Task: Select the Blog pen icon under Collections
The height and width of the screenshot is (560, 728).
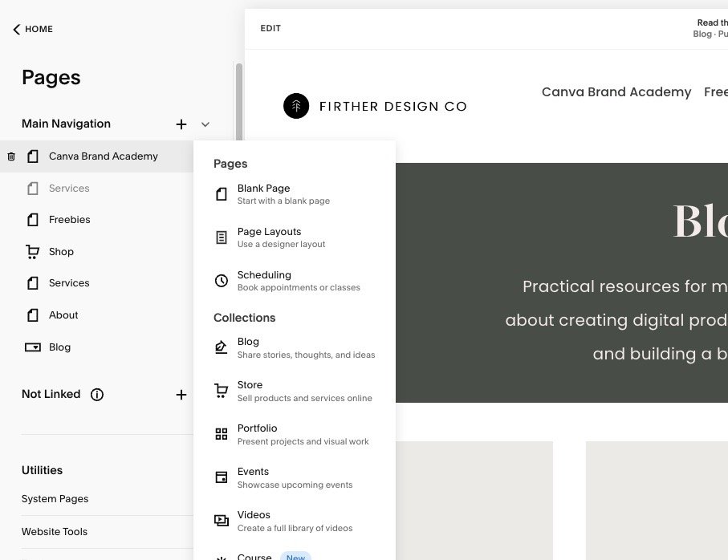Action: pos(221,347)
